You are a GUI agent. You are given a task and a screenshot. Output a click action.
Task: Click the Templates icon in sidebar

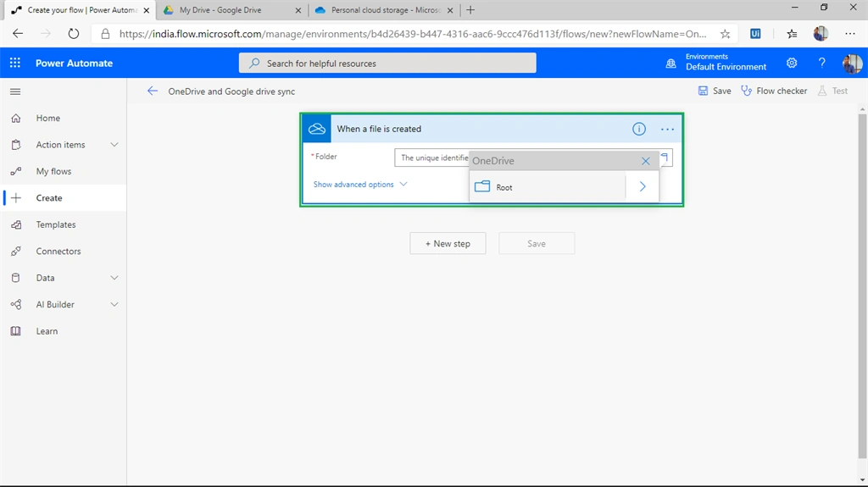tap(16, 224)
